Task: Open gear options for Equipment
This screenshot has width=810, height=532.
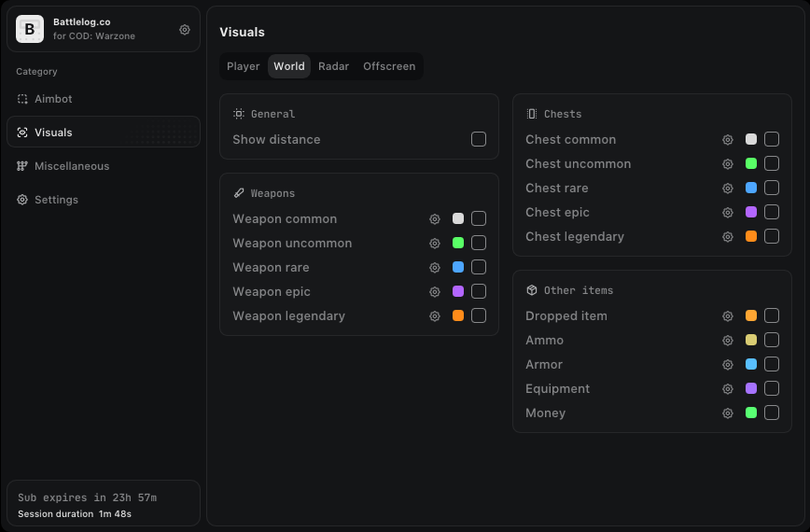Action: (728, 389)
